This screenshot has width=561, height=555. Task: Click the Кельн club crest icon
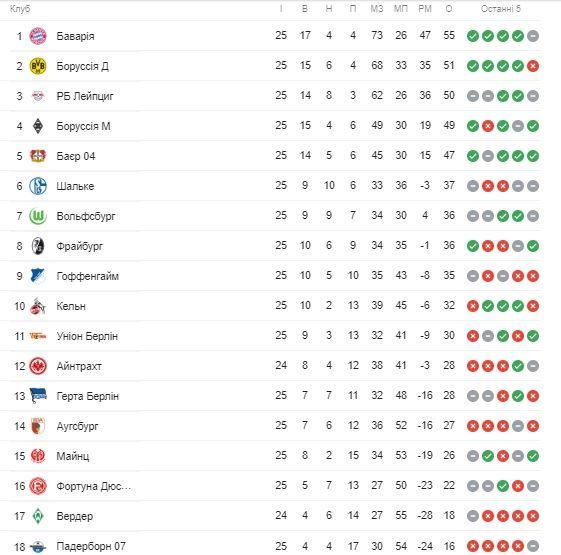(x=38, y=306)
